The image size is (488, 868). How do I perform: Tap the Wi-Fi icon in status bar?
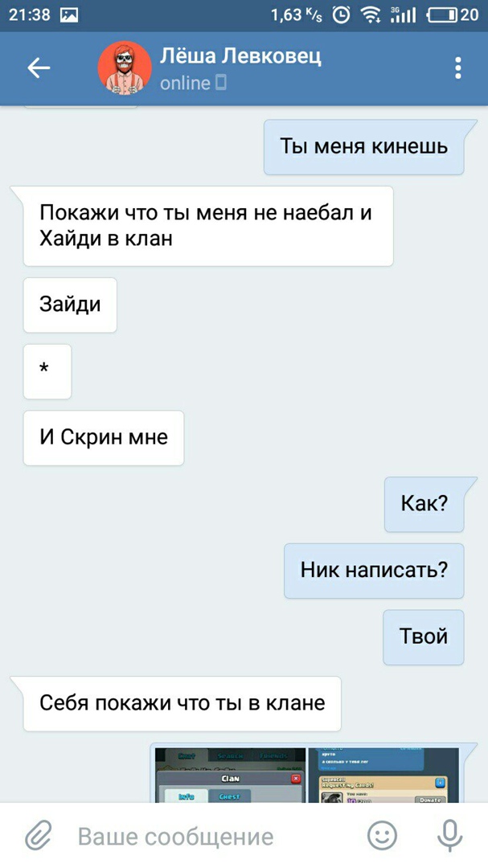pyautogui.click(x=370, y=15)
